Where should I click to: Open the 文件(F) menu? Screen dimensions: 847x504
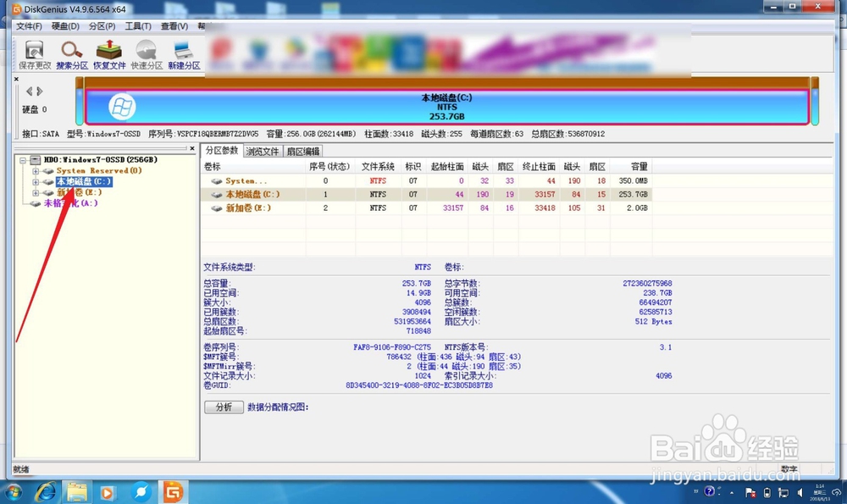click(29, 26)
